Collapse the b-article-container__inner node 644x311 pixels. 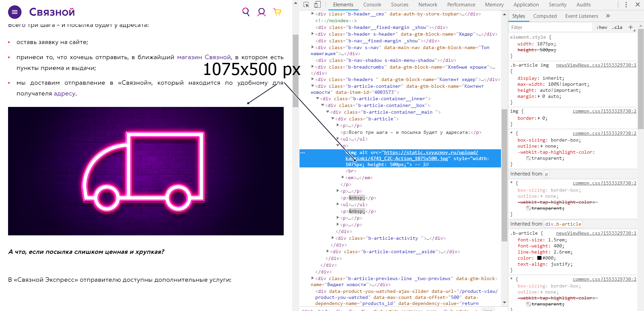click(x=318, y=99)
